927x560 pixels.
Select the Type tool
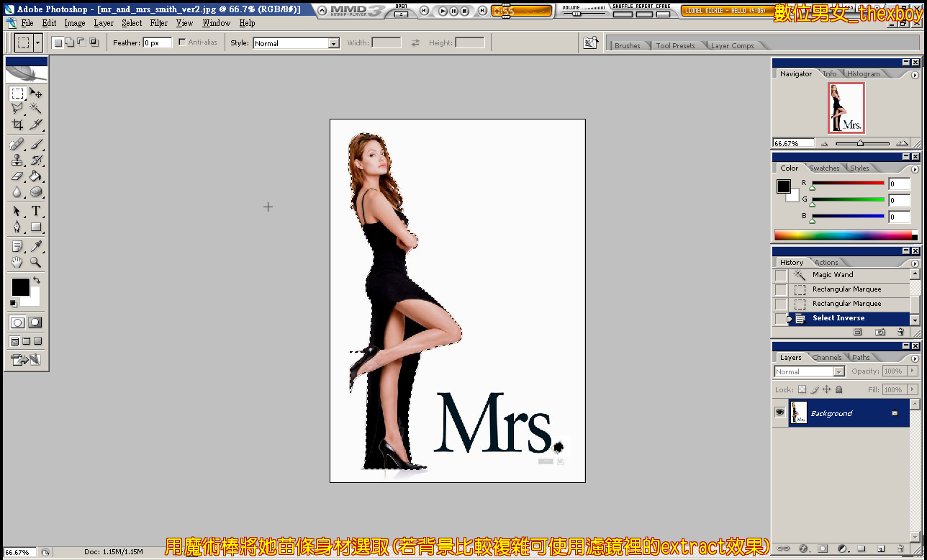36,212
